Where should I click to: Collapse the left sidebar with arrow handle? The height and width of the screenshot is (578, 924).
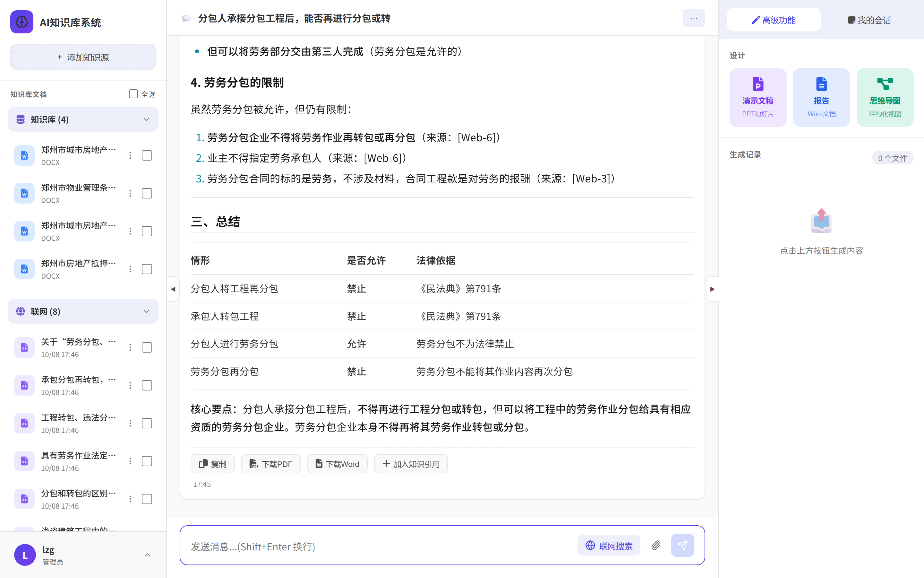click(173, 289)
